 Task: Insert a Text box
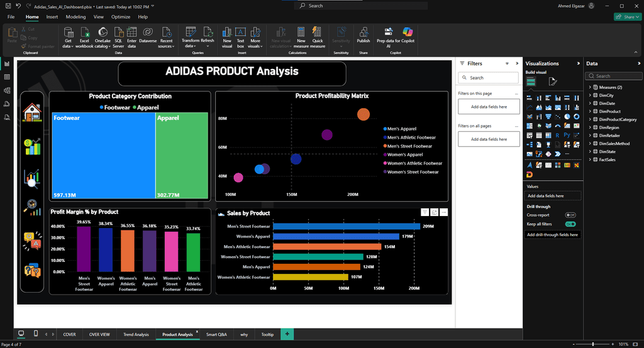241,37
